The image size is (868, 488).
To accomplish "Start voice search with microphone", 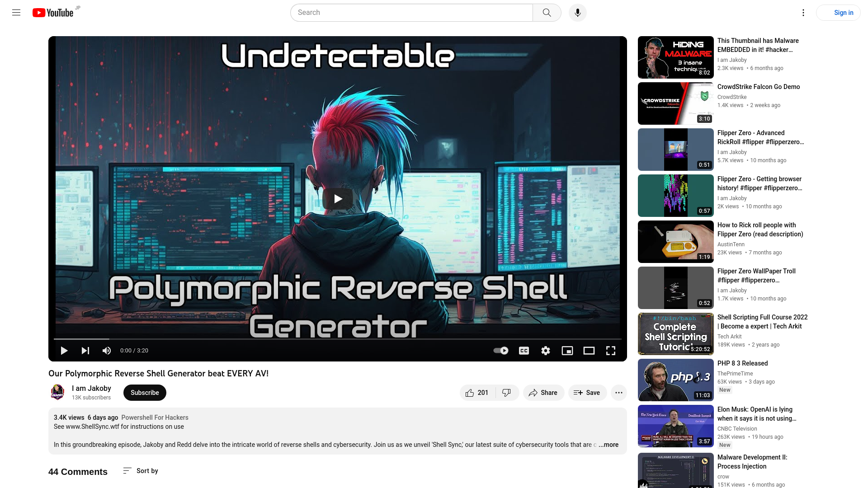I will 577,13.
